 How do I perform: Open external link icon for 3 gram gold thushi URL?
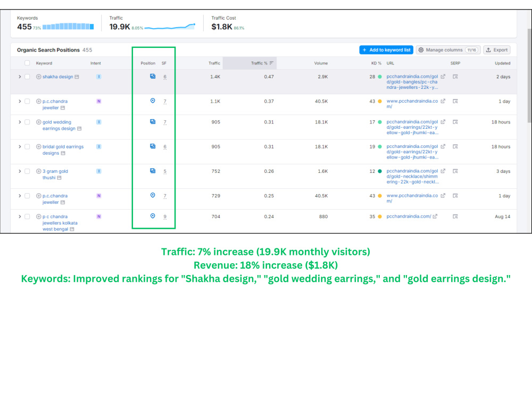pyautogui.click(x=443, y=171)
